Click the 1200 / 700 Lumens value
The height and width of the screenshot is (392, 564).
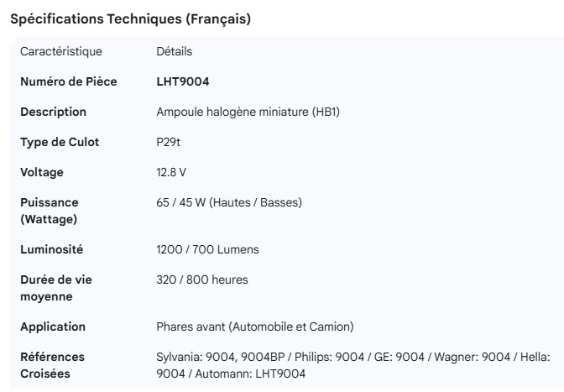[x=207, y=249]
